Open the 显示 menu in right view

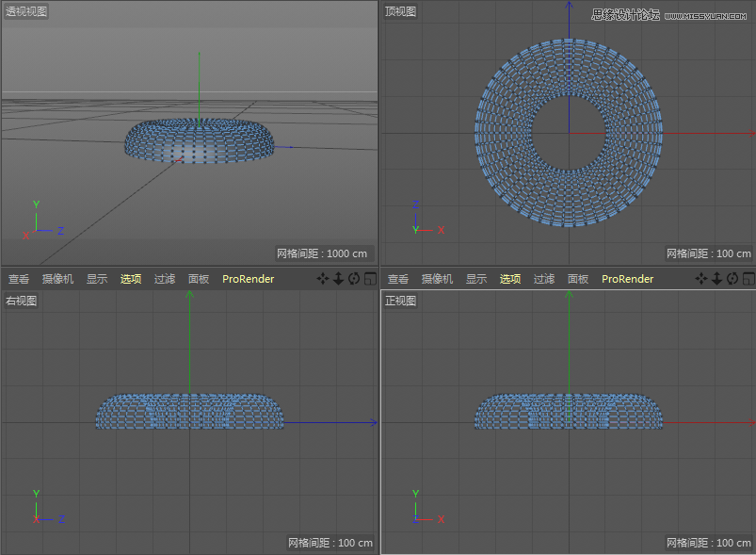tap(97, 279)
